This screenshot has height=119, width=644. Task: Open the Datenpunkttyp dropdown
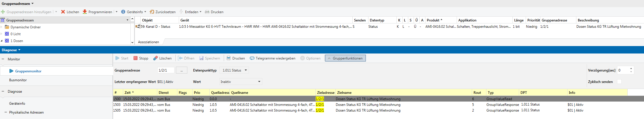tap(234, 70)
